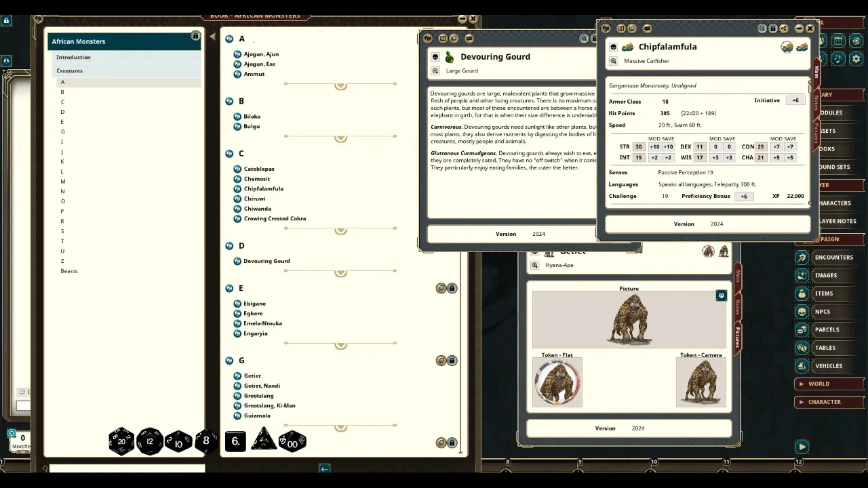
Task: Open the settings gear in sidebar
Action: point(856,59)
